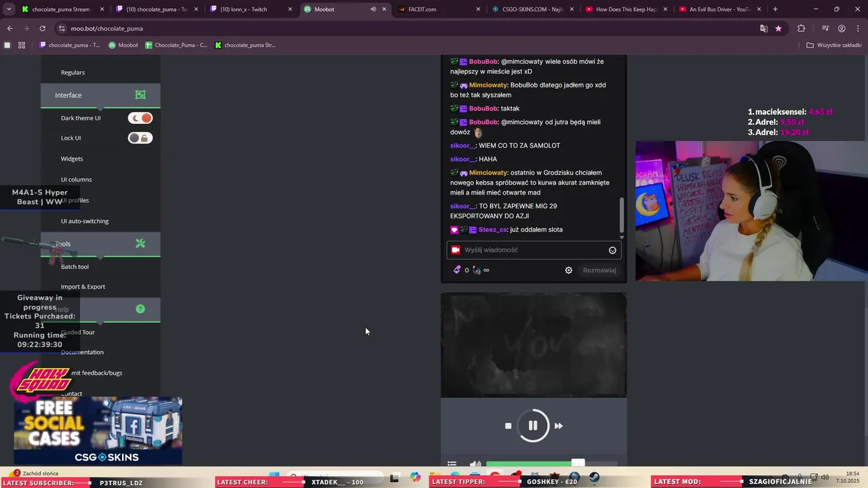
Task: Close the Moobot tab
Action: click(384, 9)
